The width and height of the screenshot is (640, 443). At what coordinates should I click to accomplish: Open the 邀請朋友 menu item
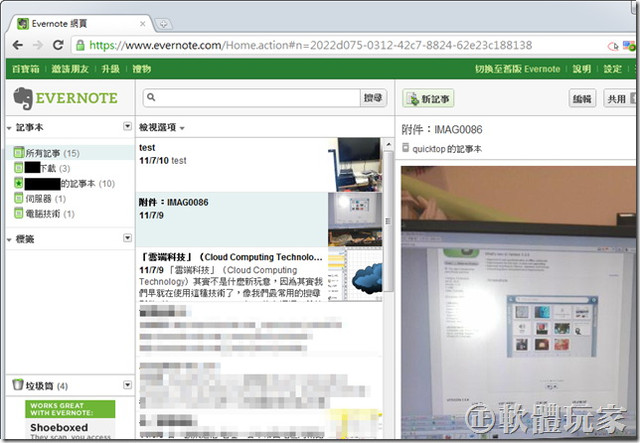70,69
